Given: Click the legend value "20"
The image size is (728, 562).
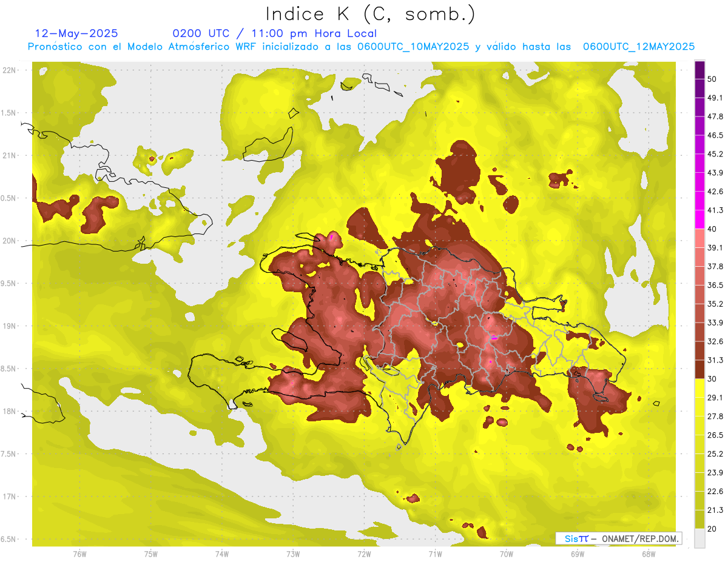Looking at the screenshot, I should 713,529.
